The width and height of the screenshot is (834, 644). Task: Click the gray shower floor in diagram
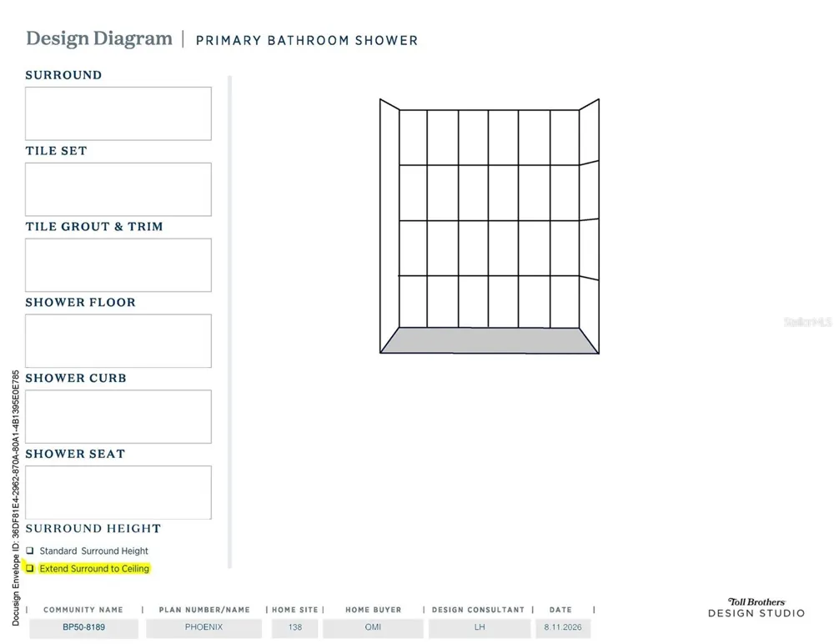(x=490, y=340)
